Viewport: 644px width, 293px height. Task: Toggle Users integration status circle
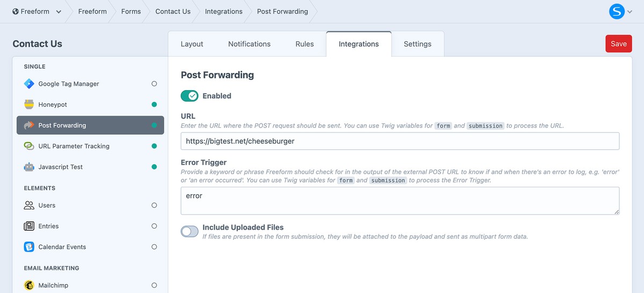(154, 206)
